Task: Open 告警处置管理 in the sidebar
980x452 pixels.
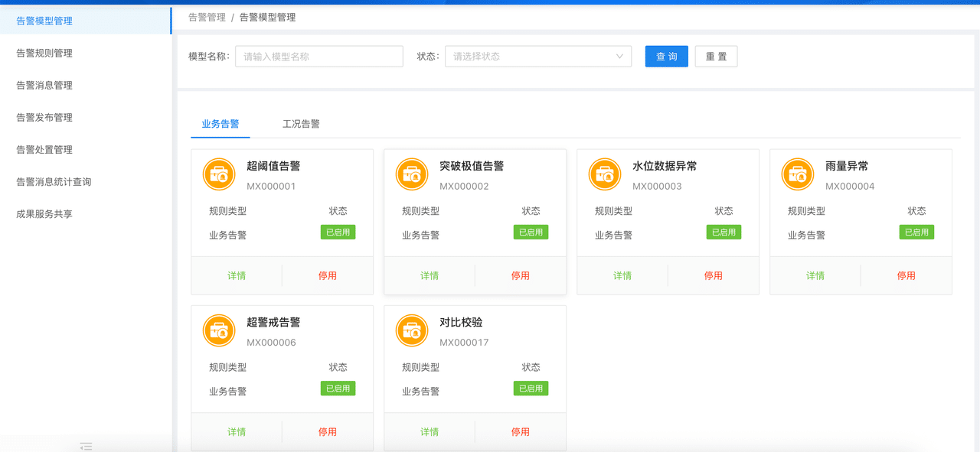Action: pyautogui.click(x=86, y=149)
